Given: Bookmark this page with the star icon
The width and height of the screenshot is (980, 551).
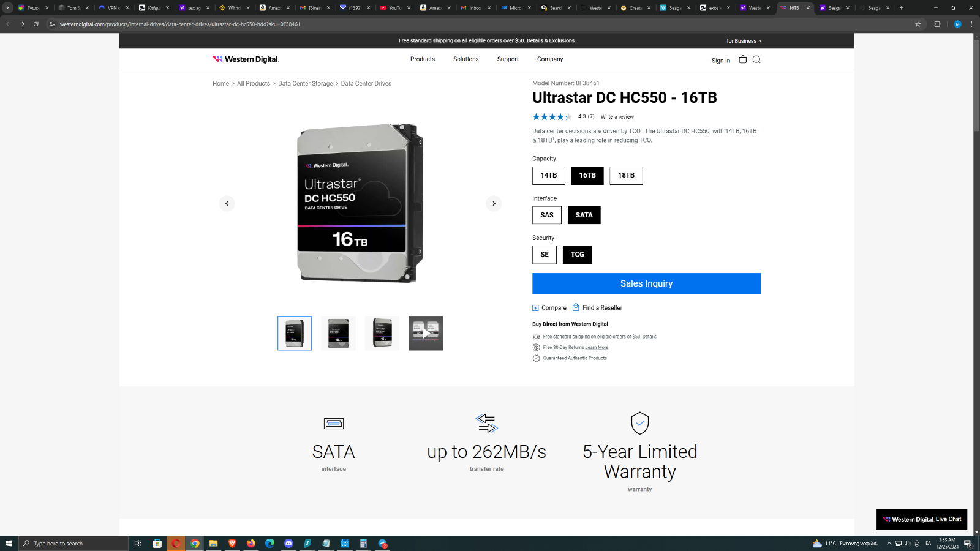Looking at the screenshot, I should [x=918, y=24].
